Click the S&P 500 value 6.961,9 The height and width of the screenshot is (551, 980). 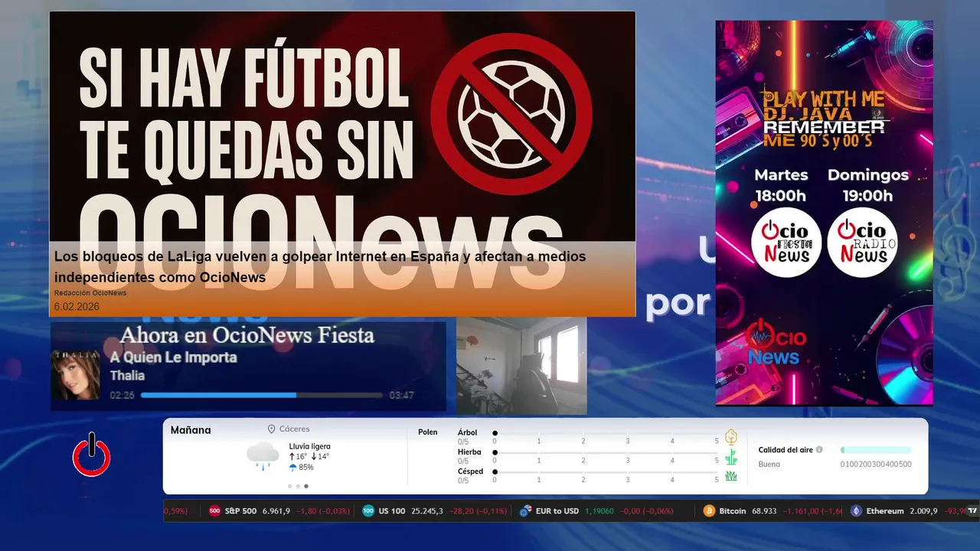(x=276, y=510)
